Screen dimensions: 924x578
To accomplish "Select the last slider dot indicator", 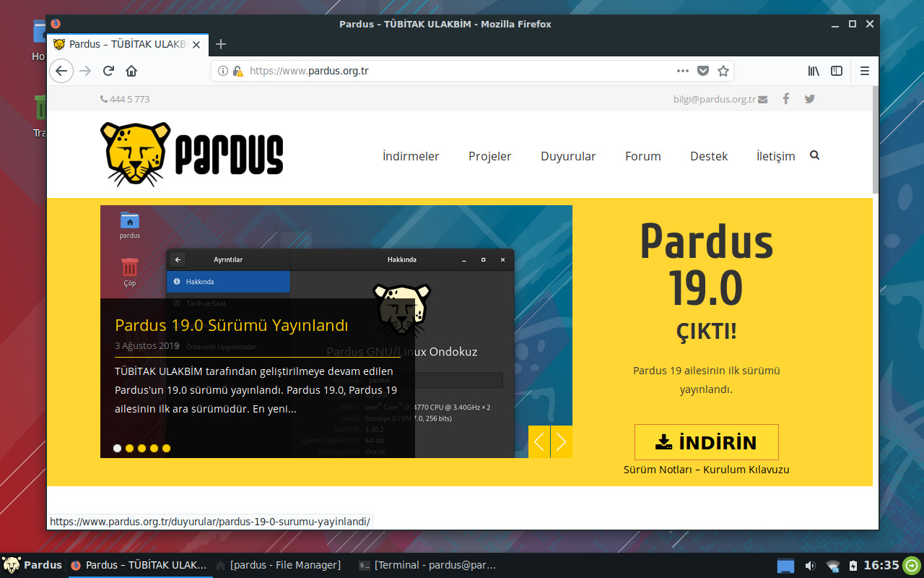I will click(166, 448).
